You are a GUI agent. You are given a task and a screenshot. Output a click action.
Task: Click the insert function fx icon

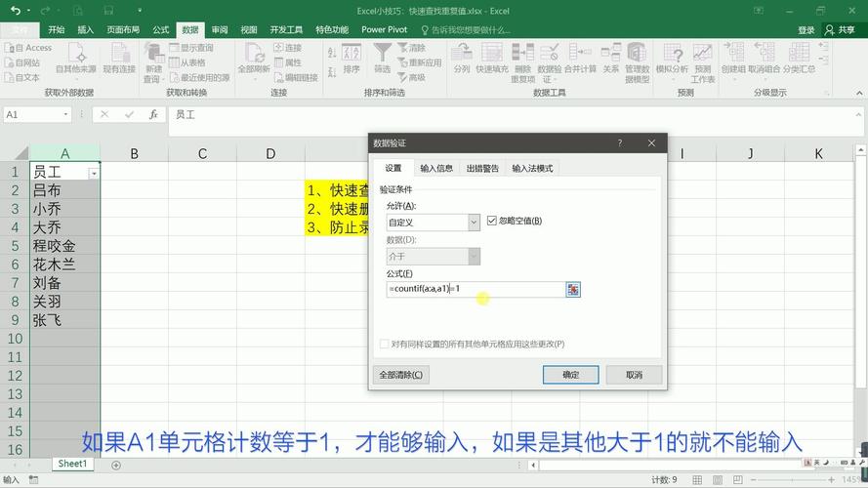pos(153,114)
